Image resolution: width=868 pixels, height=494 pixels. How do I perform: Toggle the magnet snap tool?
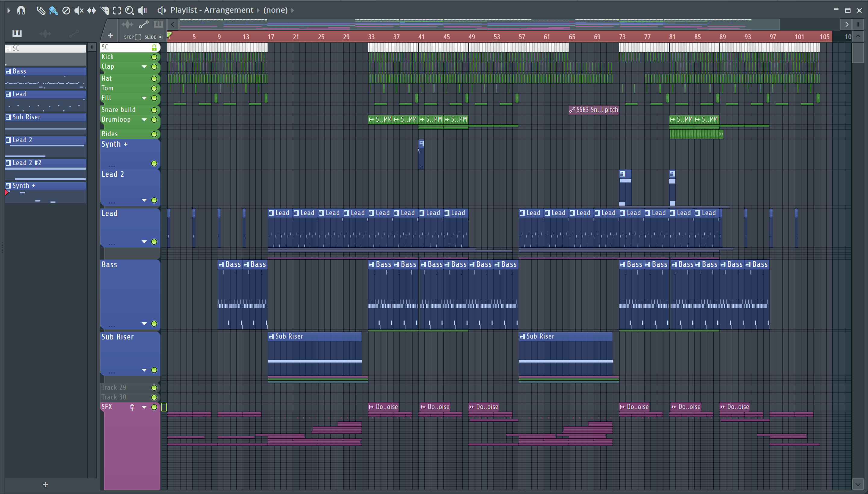click(x=21, y=11)
